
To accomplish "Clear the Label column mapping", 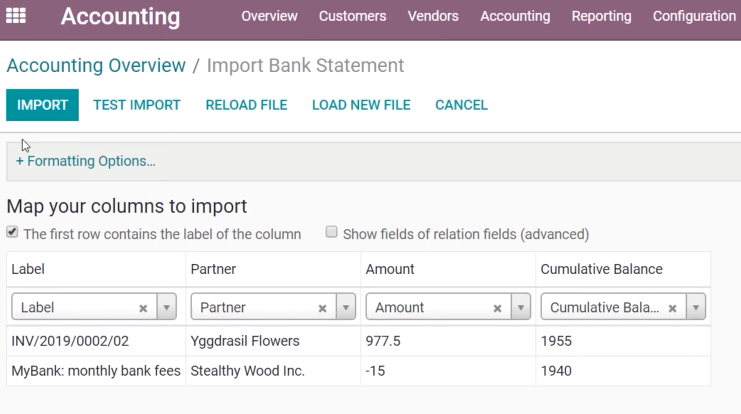I will pyautogui.click(x=143, y=309).
